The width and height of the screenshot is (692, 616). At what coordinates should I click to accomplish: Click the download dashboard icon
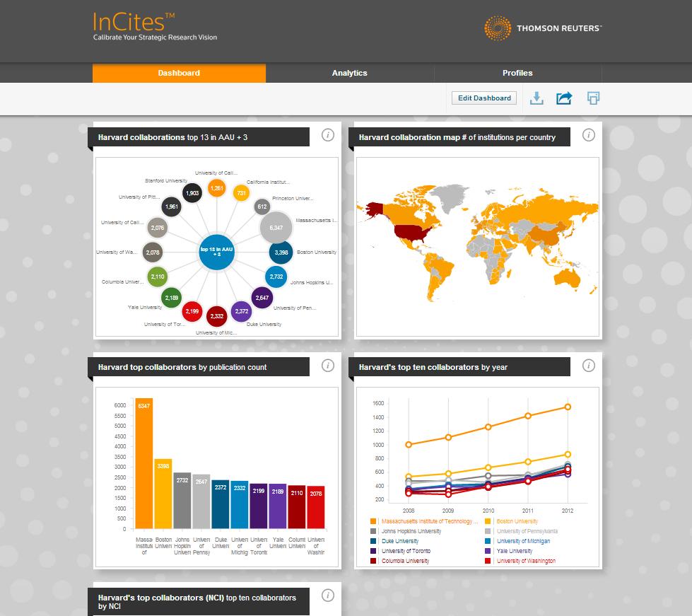coord(536,98)
